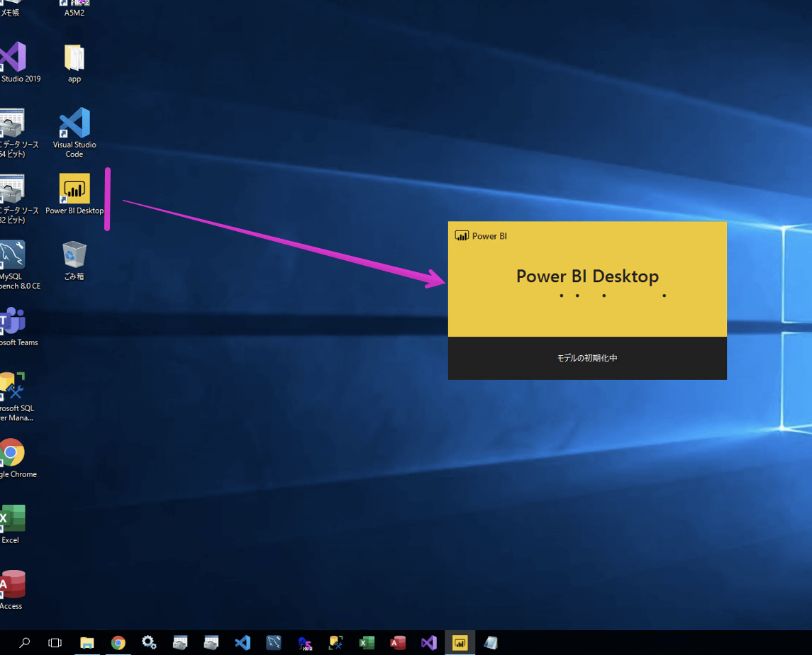Open the notepad-style icon at taskbar end
Image resolution: width=812 pixels, height=655 pixels.
point(491,642)
